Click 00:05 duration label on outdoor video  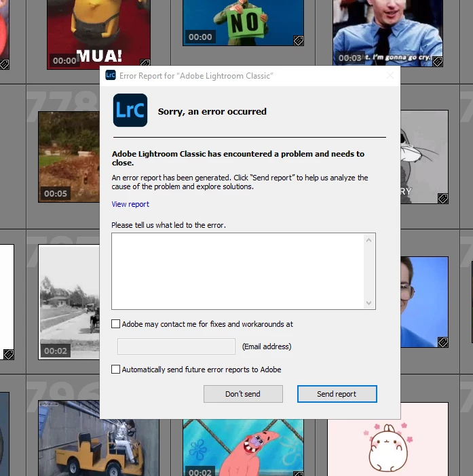(x=55, y=193)
